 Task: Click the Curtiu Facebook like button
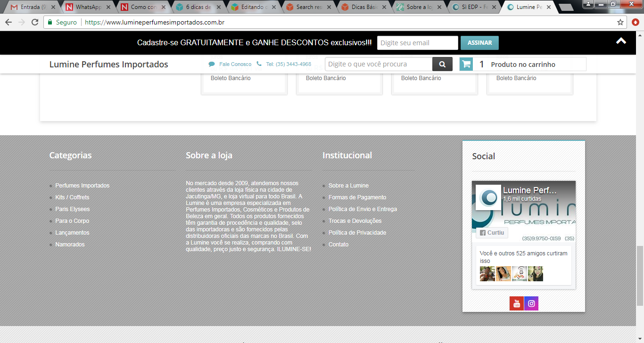coord(492,233)
